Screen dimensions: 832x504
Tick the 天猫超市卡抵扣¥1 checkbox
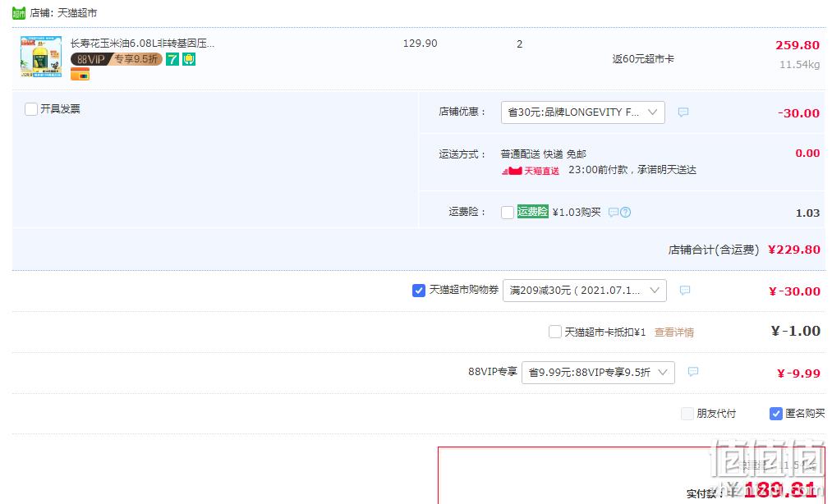click(555, 332)
